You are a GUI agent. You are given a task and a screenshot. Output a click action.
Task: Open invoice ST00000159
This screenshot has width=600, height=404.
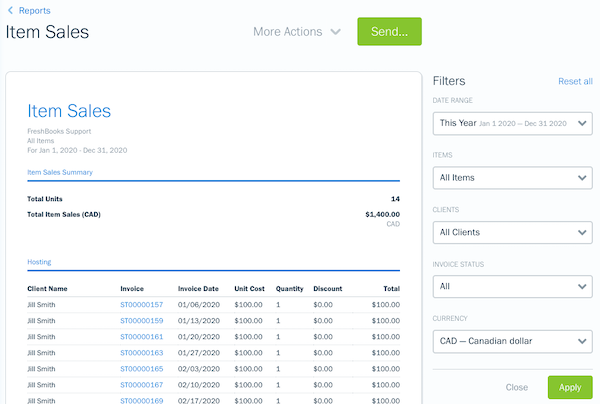[141, 321]
